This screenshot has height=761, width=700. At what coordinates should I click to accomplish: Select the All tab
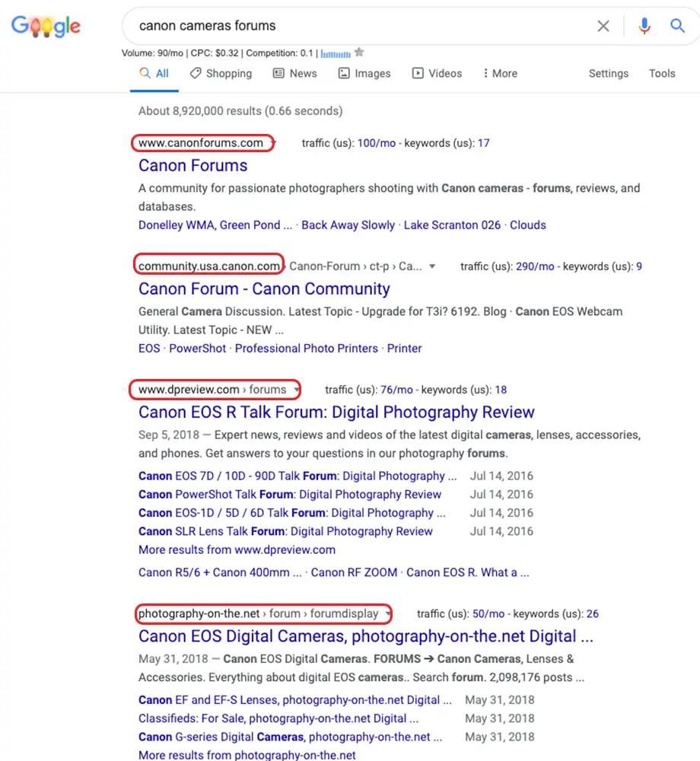coord(154,73)
